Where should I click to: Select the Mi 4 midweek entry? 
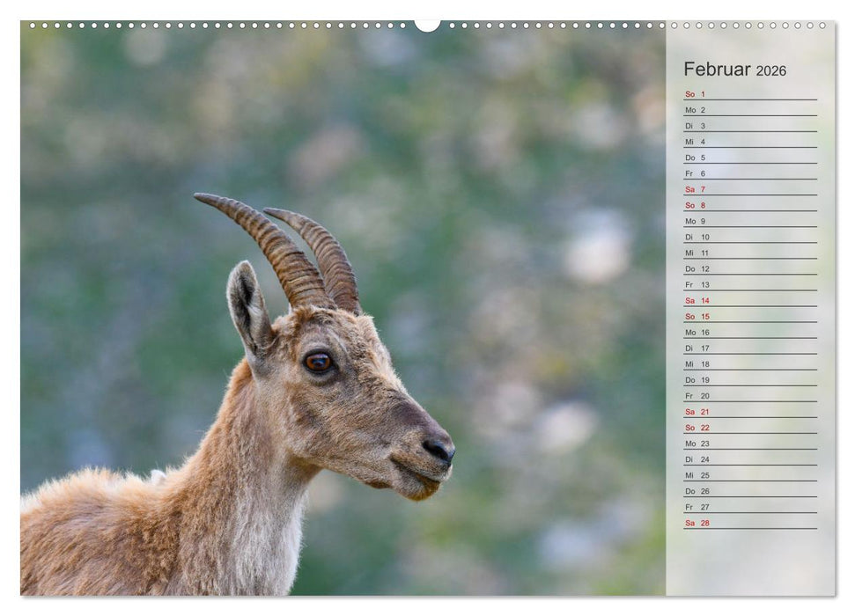point(696,140)
